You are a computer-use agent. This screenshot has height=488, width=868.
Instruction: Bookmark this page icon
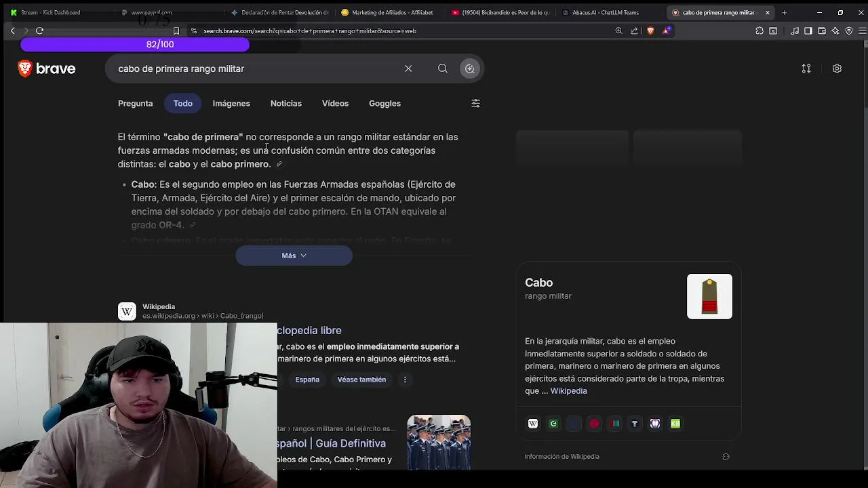tap(176, 30)
